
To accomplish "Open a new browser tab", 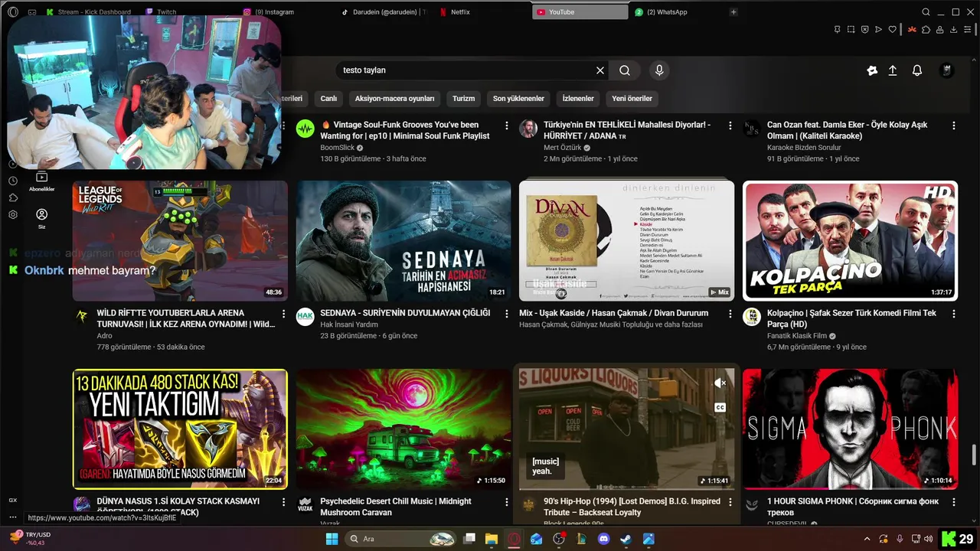I will [733, 12].
